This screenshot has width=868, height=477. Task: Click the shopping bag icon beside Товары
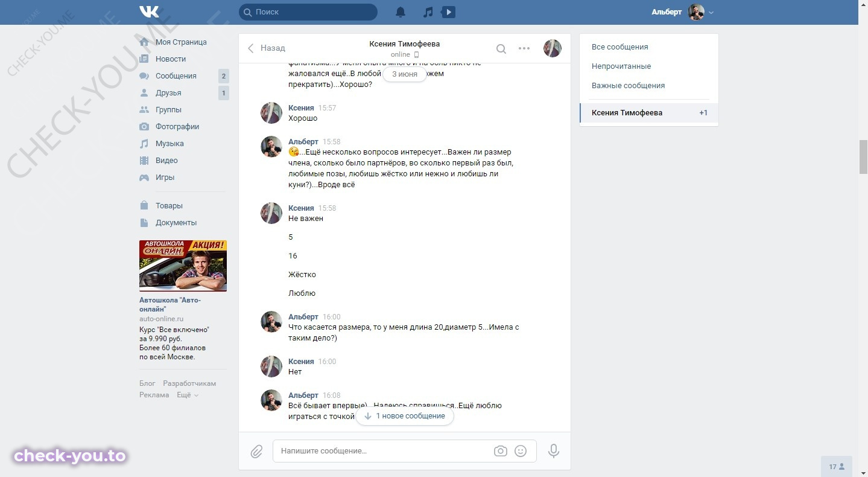[144, 206]
